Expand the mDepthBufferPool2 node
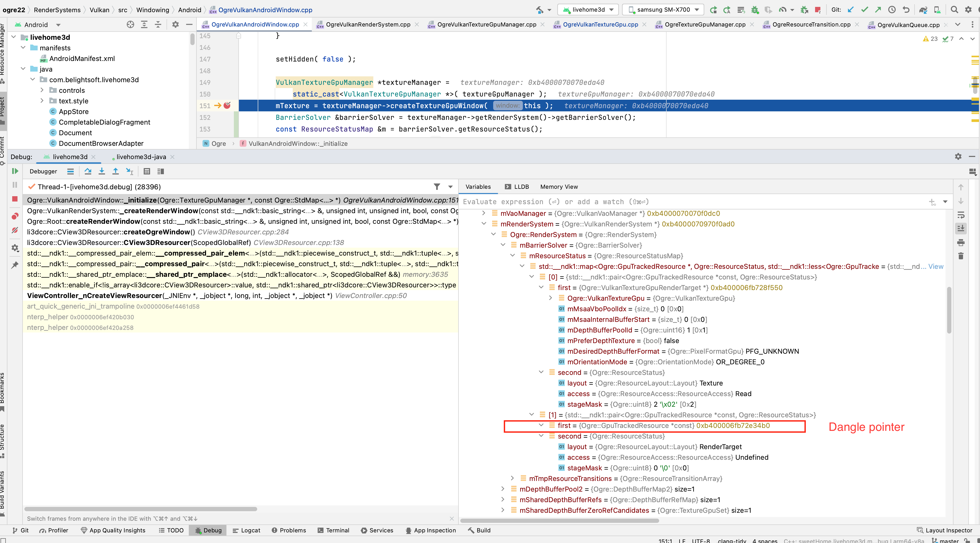 (x=503, y=489)
